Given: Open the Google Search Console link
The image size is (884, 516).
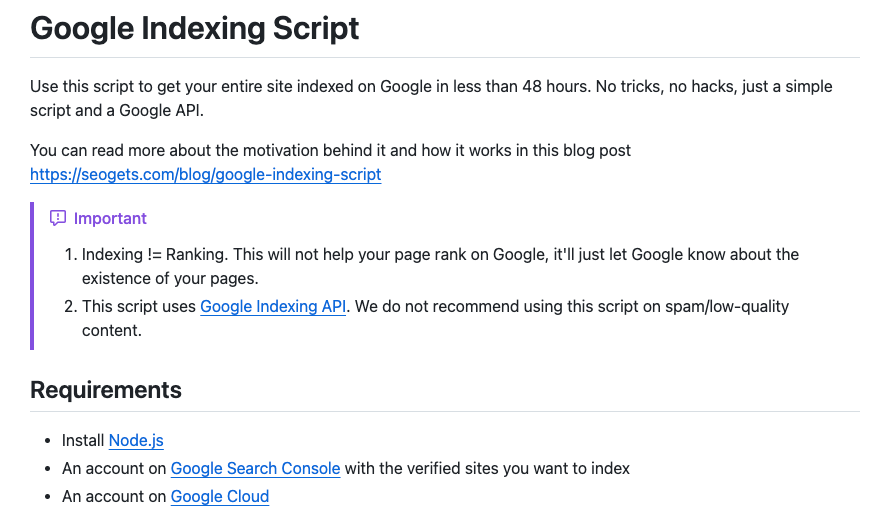Looking at the screenshot, I should [x=255, y=469].
